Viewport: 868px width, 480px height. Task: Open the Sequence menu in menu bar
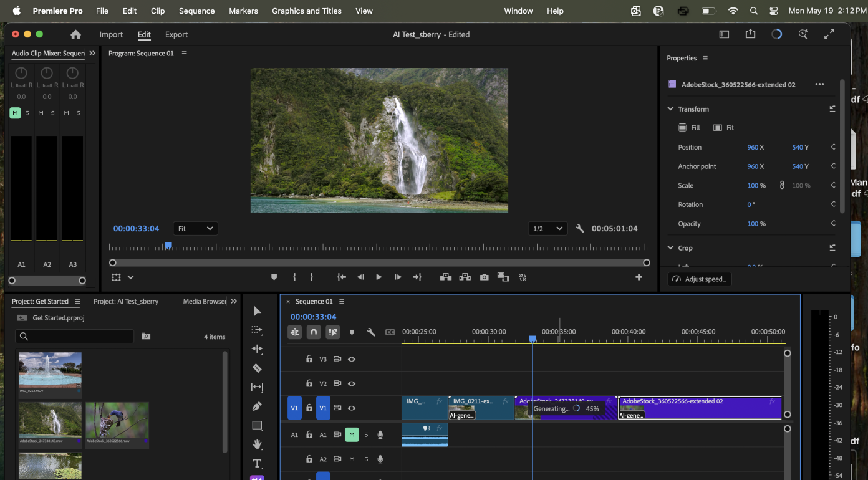(x=196, y=11)
